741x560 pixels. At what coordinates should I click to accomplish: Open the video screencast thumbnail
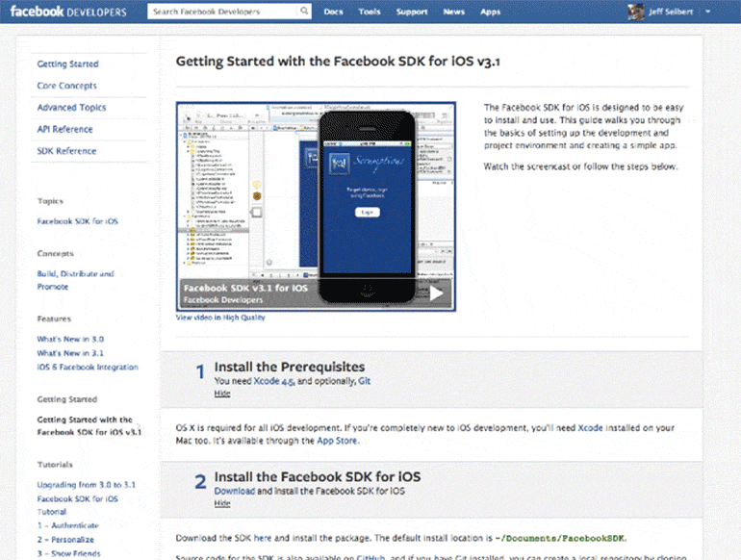click(x=316, y=207)
